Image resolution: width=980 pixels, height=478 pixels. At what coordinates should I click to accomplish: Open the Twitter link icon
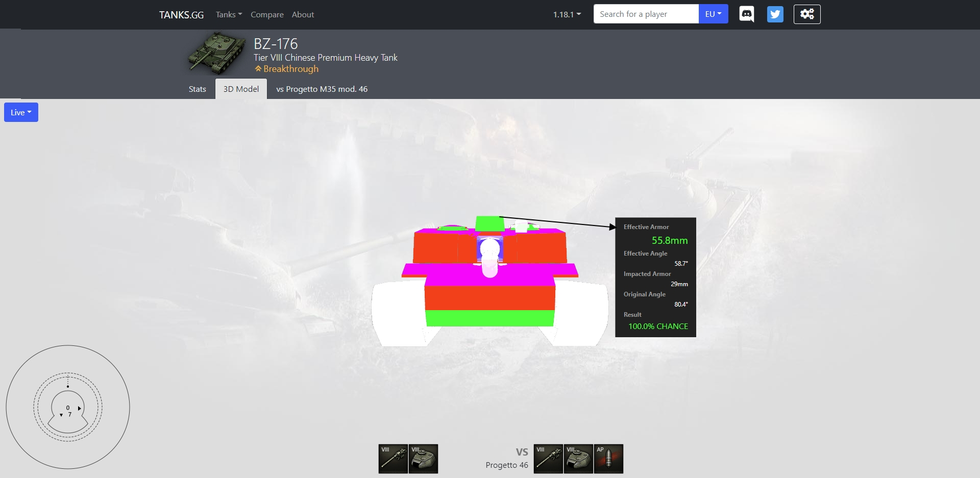pos(775,14)
